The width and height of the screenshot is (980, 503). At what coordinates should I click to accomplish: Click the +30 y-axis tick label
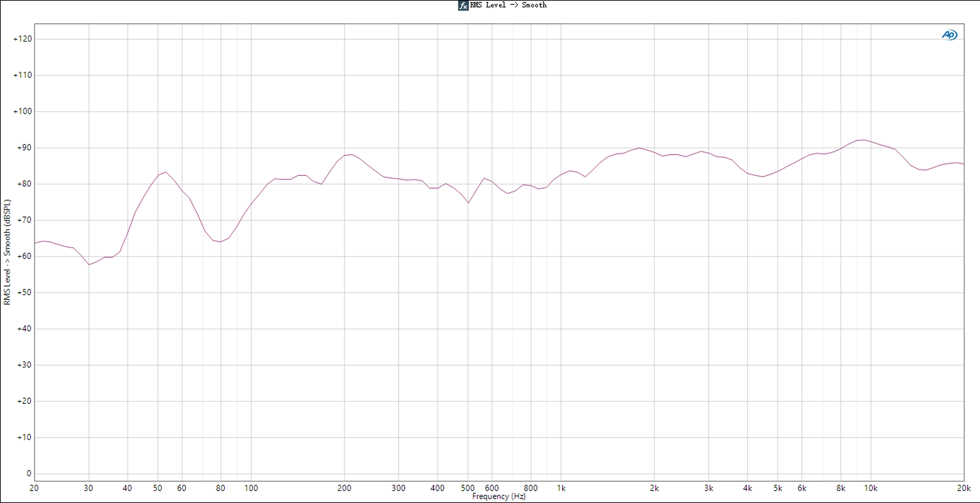click(24, 365)
